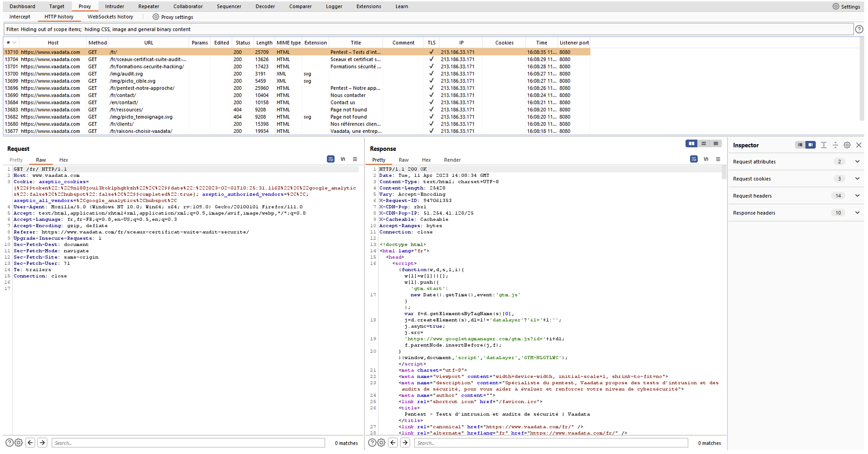The width and height of the screenshot is (868, 454).
Task: Expand the Response headers section
Action: [x=857, y=213]
